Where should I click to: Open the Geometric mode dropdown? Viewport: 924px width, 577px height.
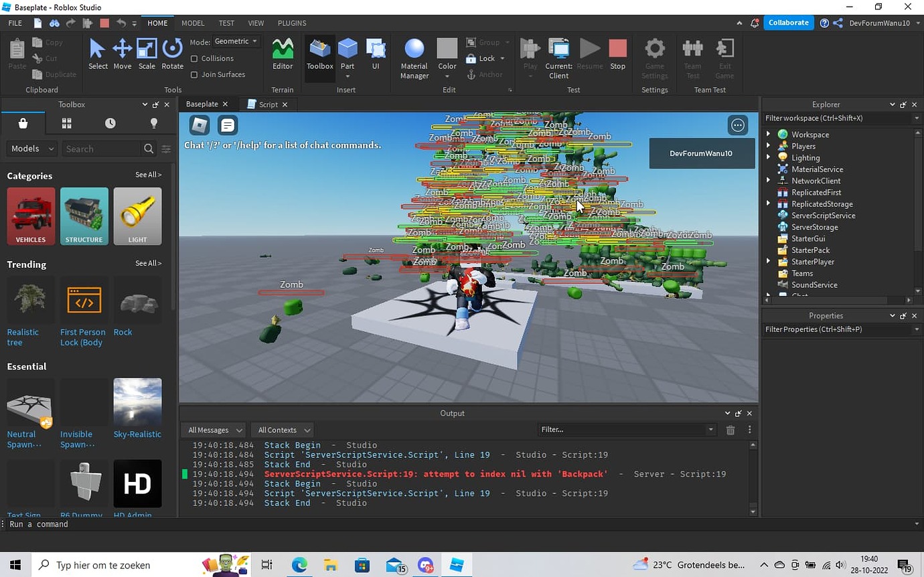click(x=236, y=41)
